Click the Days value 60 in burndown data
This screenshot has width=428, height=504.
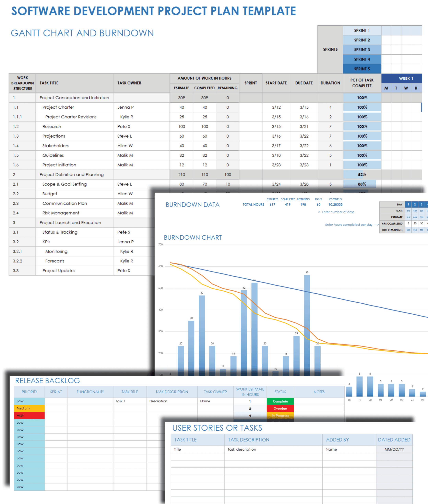tap(318, 205)
